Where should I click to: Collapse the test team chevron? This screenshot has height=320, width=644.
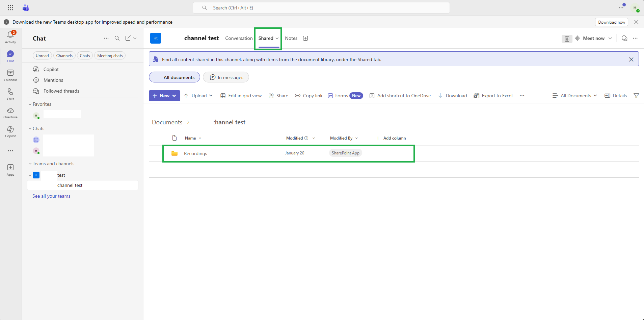[x=30, y=175]
